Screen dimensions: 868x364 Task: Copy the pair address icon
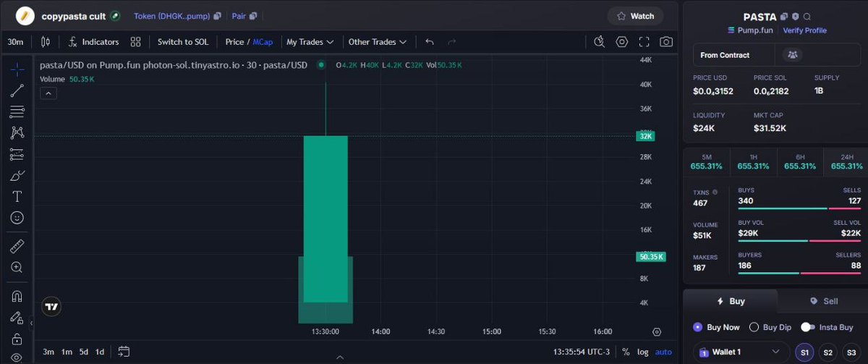point(253,15)
